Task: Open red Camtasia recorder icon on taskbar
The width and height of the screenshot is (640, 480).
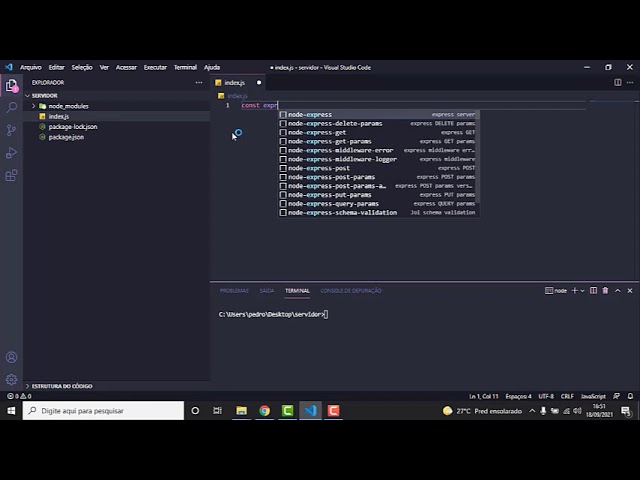Action: tap(333, 411)
